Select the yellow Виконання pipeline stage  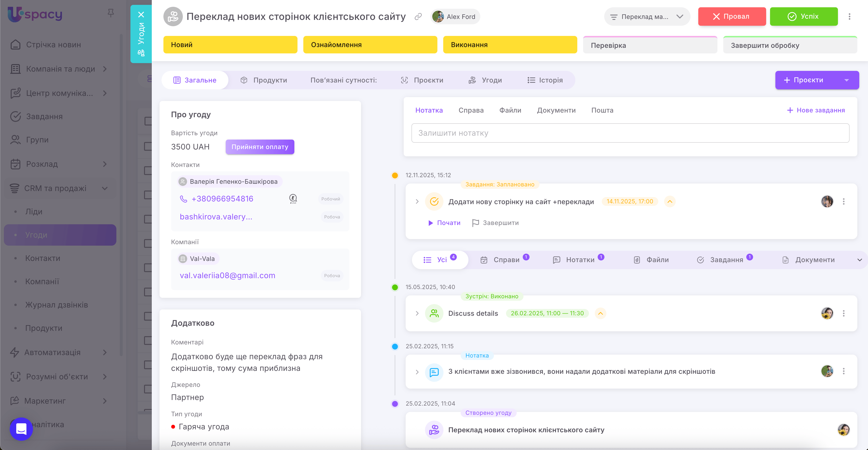point(509,45)
